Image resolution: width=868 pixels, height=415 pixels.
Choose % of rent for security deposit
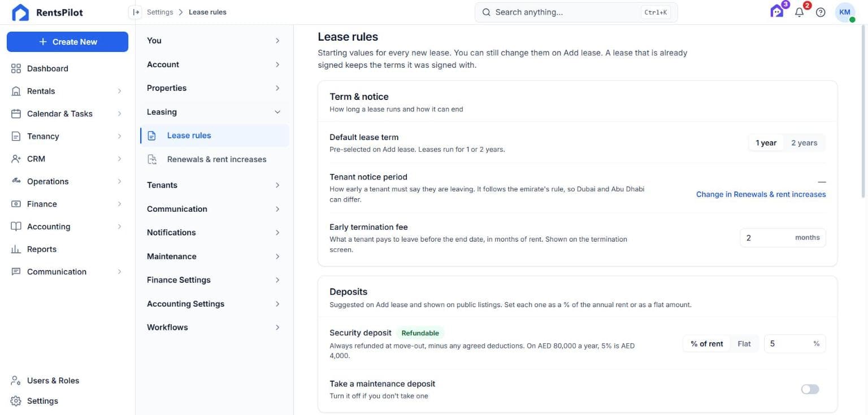(706, 344)
